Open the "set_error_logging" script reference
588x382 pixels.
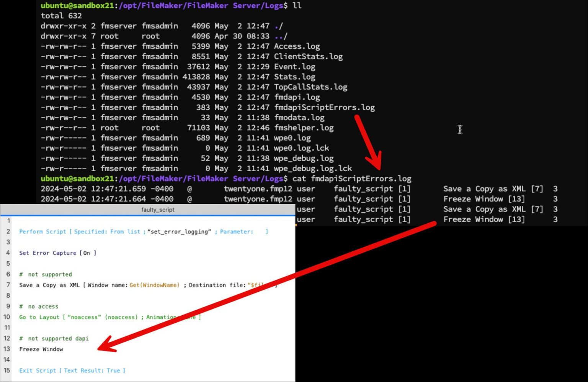pos(178,231)
